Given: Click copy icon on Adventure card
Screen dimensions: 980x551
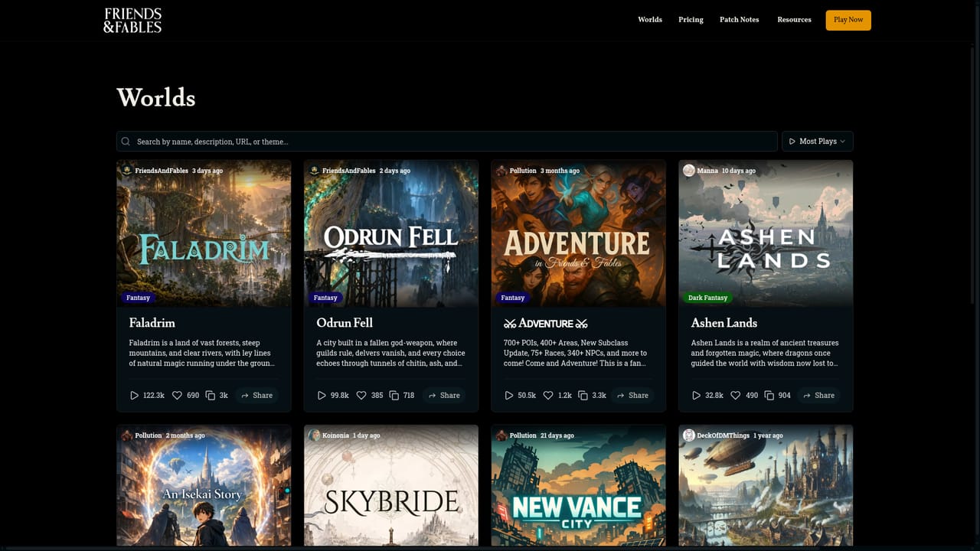Looking at the screenshot, I should (583, 396).
